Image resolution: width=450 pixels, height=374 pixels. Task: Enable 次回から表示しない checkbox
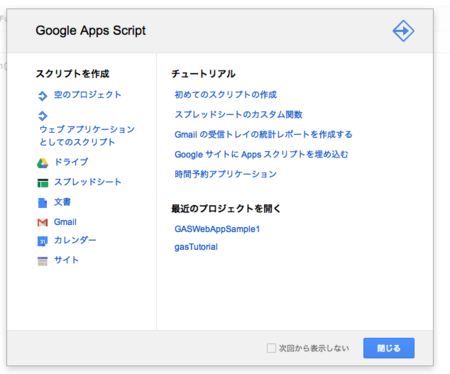tap(271, 348)
